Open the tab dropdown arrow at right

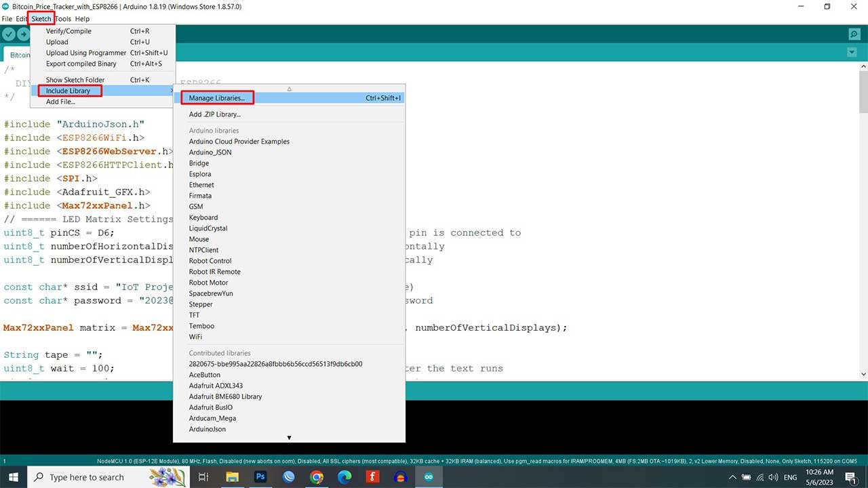[852, 53]
